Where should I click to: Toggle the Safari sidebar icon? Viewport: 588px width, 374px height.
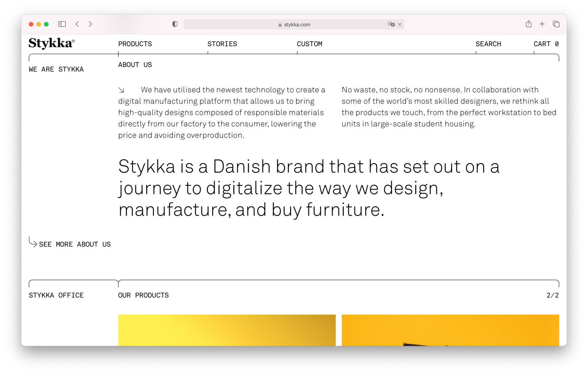click(62, 24)
